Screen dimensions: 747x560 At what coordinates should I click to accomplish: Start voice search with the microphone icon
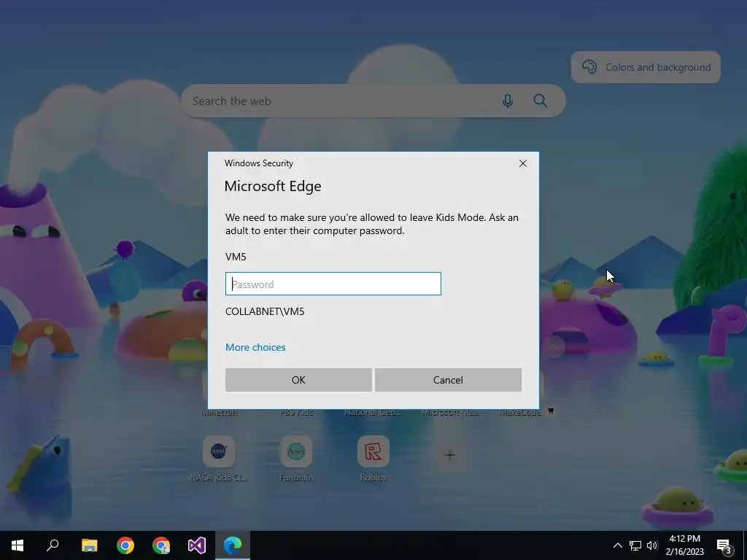508,101
